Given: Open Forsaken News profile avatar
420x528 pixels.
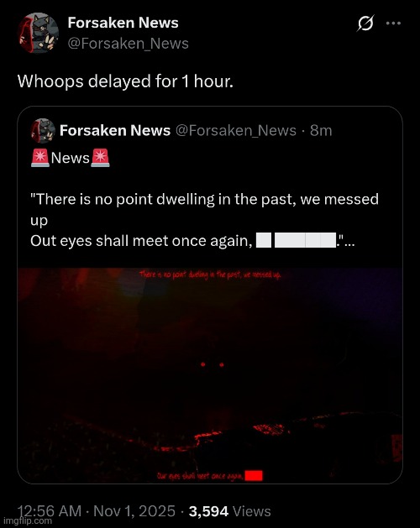Looking at the screenshot, I should (38, 33).
